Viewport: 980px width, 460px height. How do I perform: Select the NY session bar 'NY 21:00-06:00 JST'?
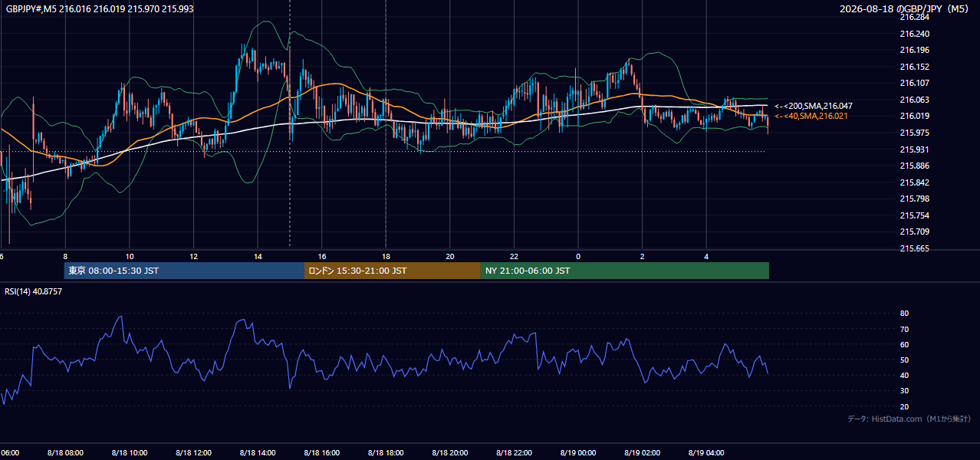pyautogui.click(x=625, y=271)
